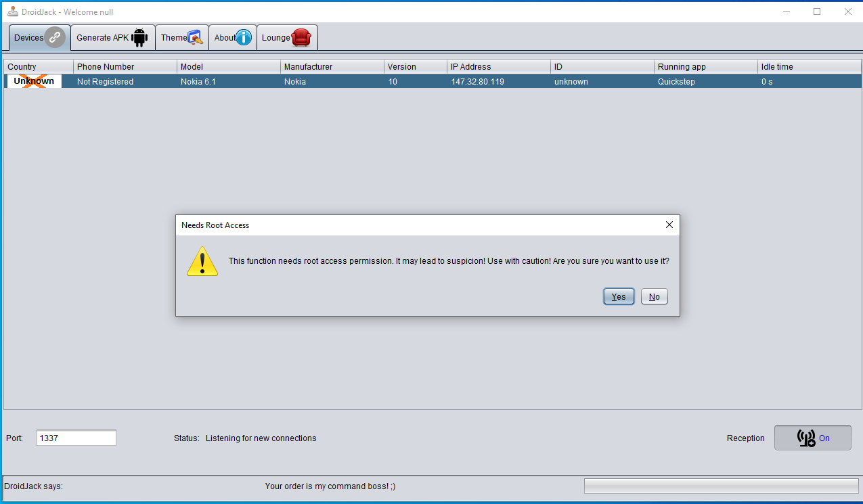Open the Generate APK tab
This screenshot has width=863, height=504.
pos(113,38)
